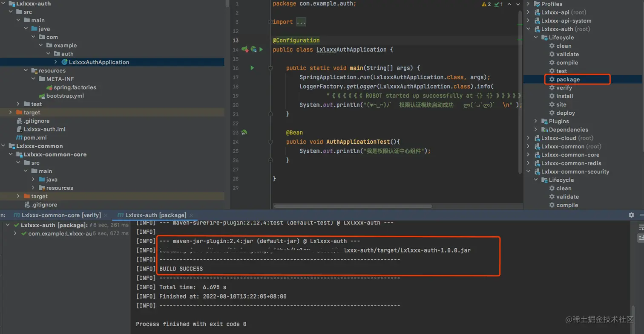Screen dimensions: 644x334
Task: Expand the com.example:Lxlxxx-au run result node
Action: coord(16,234)
